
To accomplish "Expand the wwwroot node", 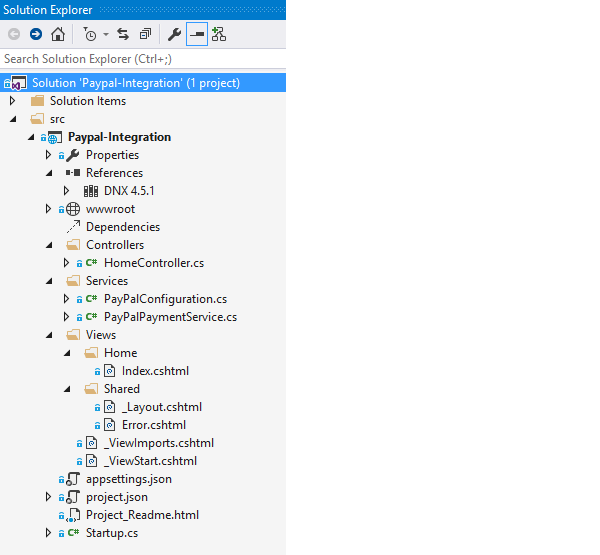I will click(x=48, y=209).
